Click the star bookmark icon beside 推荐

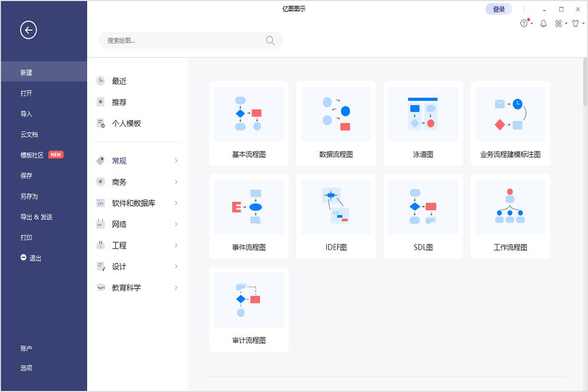pyautogui.click(x=101, y=102)
